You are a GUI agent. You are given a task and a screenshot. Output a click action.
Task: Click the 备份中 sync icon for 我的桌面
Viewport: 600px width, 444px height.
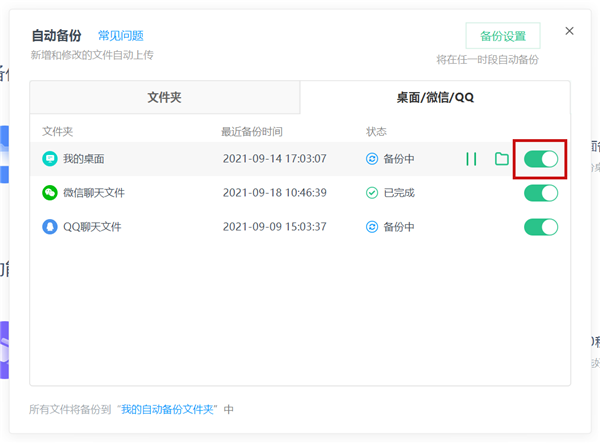tap(372, 159)
